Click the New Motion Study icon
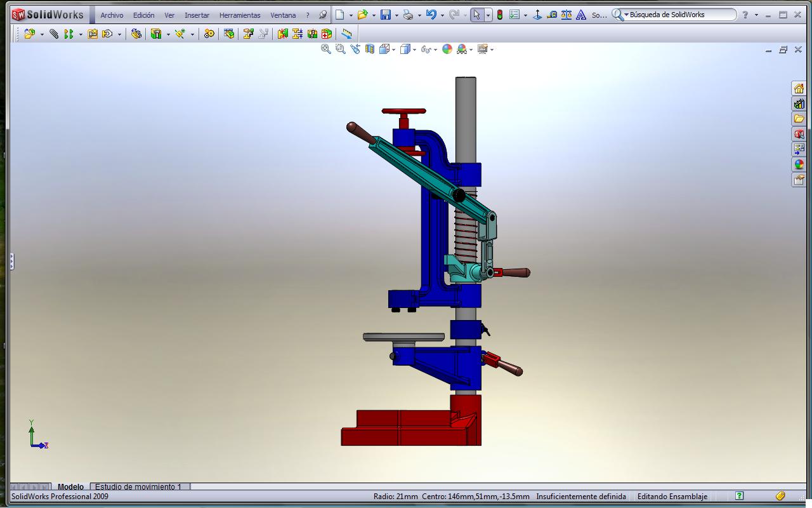 point(209,34)
